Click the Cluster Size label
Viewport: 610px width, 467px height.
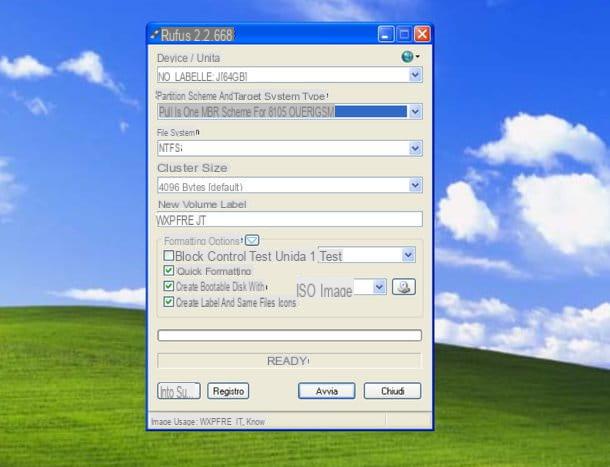point(192,168)
